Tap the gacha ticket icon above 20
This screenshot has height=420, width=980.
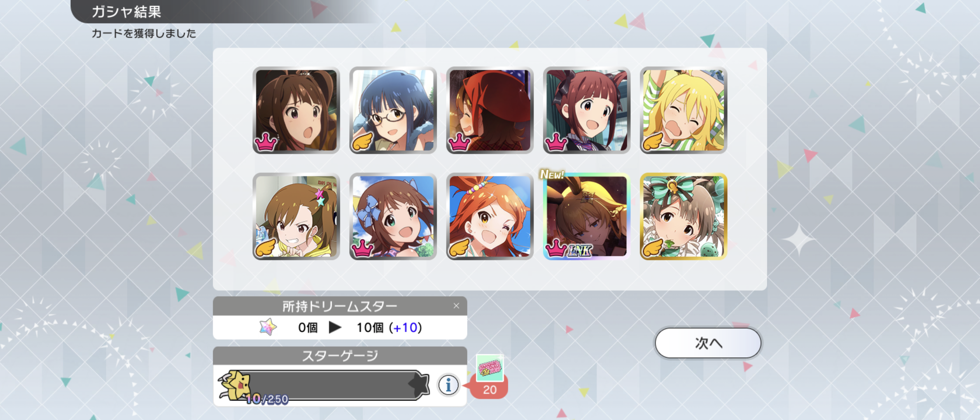click(x=490, y=367)
